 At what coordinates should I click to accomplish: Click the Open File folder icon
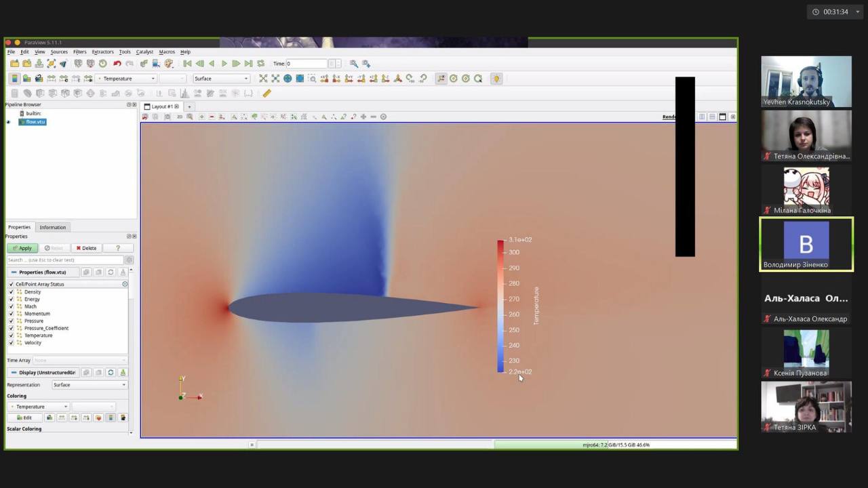[14, 64]
